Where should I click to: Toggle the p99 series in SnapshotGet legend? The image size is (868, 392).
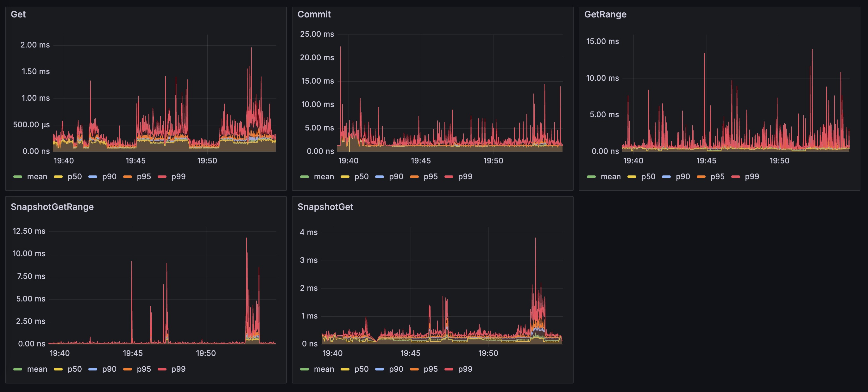tap(465, 369)
